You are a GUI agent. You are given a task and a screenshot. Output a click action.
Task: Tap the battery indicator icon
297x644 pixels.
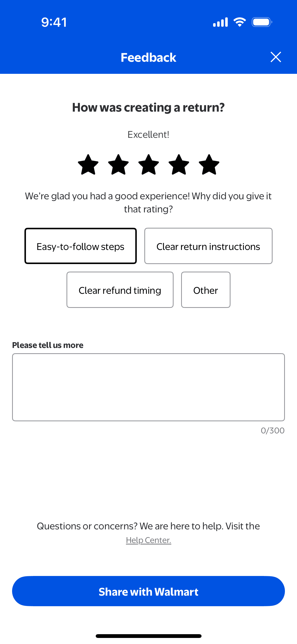pos(262,22)
